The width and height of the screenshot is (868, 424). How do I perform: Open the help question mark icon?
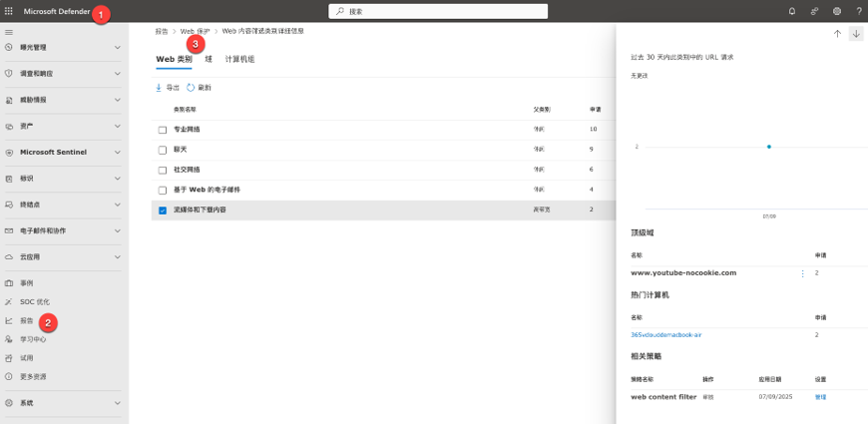[859, 11]
